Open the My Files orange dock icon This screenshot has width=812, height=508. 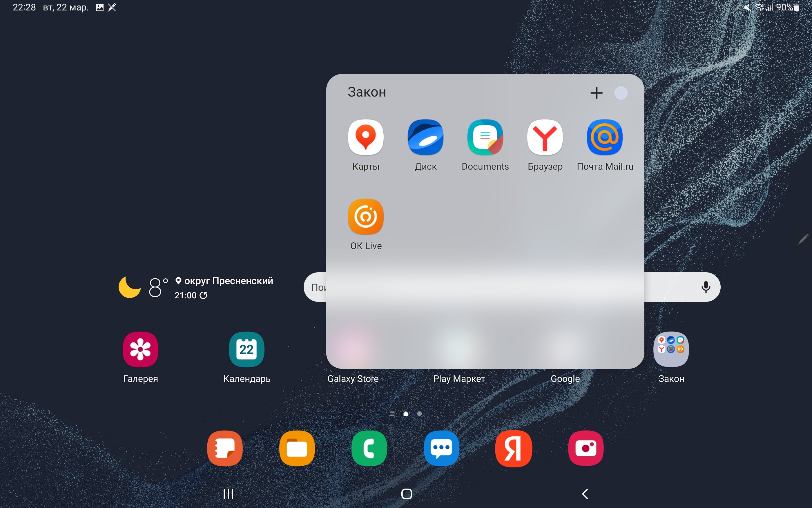[x=297, y=448]
